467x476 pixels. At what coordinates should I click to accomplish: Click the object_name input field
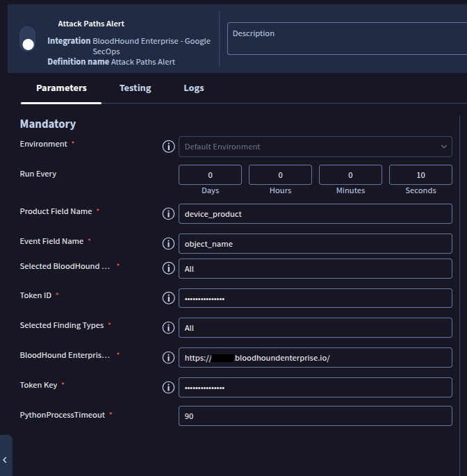(x=316, y=243)
